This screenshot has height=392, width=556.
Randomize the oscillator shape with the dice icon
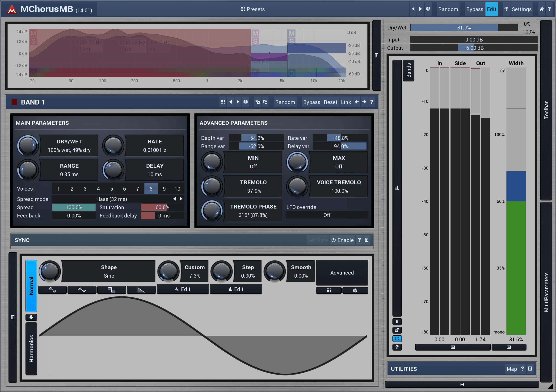[x=355, y=290]
